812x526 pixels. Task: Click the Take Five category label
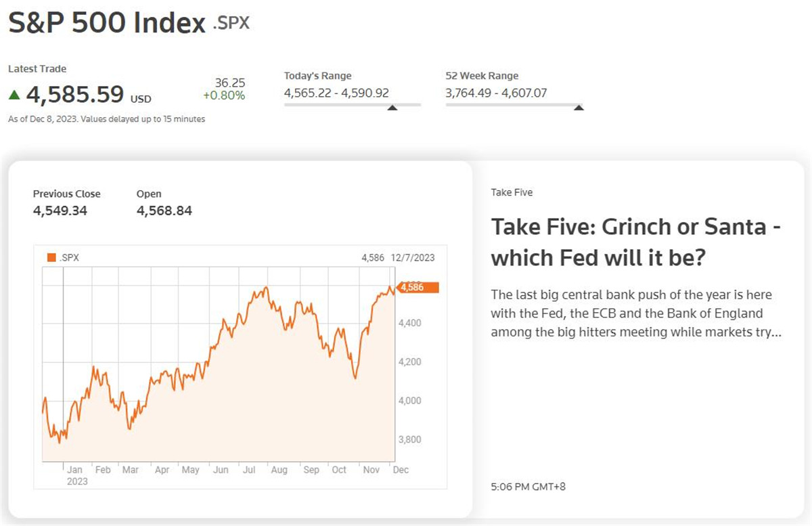pos(512,192)
